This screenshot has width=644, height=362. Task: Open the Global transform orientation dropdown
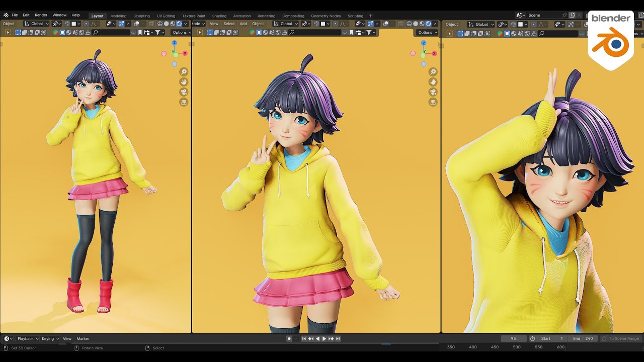[37, 24]
